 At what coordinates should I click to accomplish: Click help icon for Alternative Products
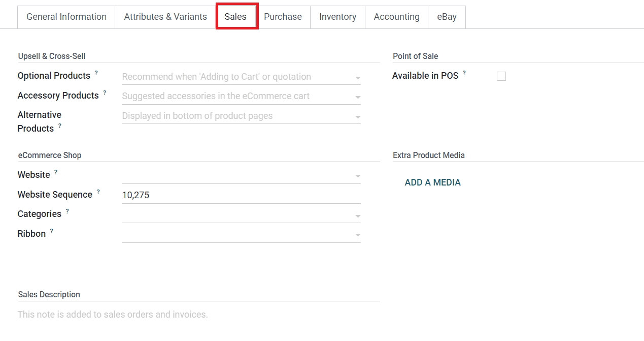[59, 126]
